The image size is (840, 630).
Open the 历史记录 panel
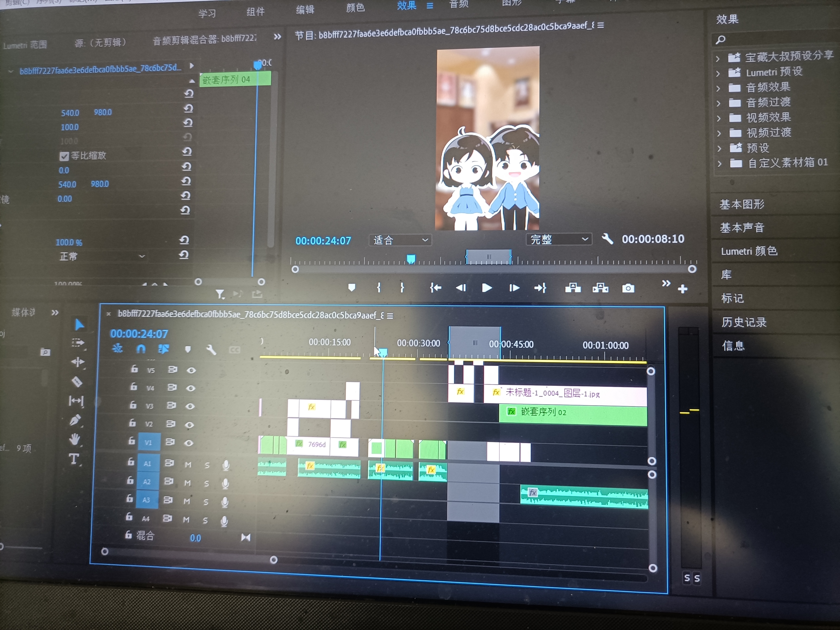pyautogui.click(x=744, y=322)
